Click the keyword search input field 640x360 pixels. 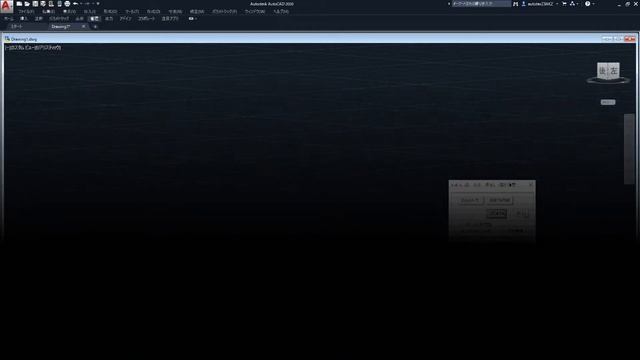[x=481, y=4]
